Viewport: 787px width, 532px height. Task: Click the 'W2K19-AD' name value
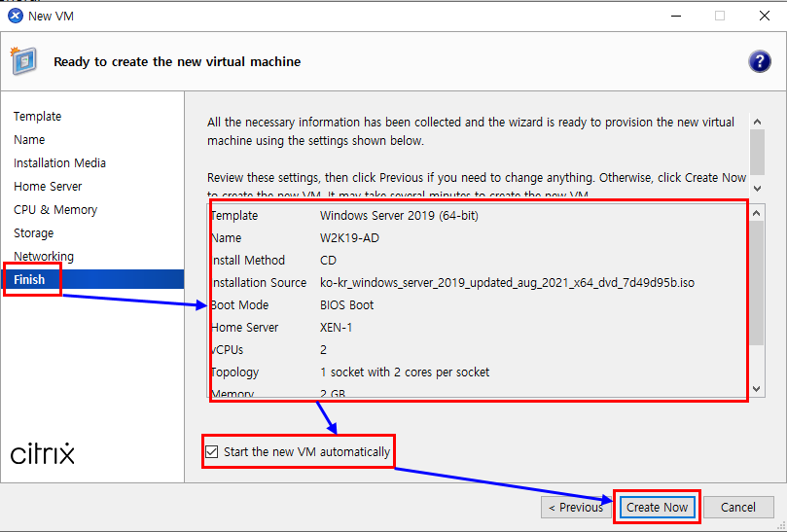(349, 238)
